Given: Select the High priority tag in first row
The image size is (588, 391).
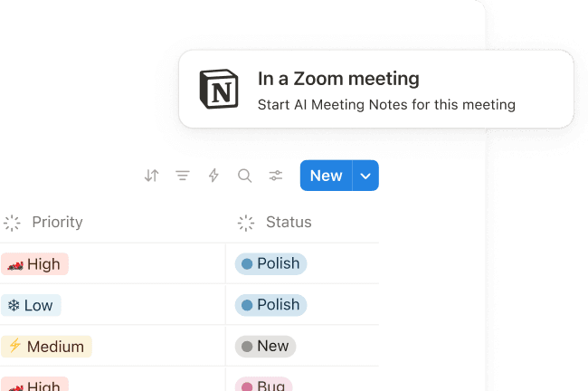Looking at the screenshot, I should pyautogui.click(x=34, y=264).
